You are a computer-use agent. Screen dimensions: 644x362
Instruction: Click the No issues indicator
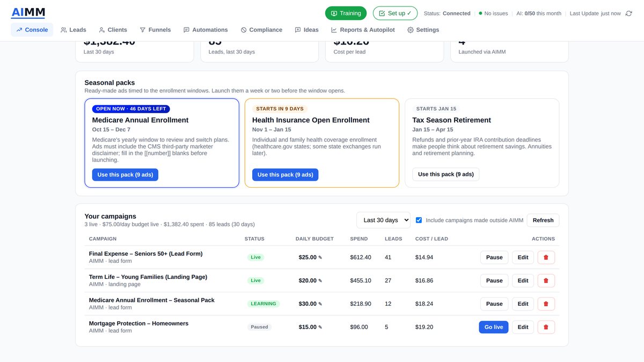[x=493, y=13]
